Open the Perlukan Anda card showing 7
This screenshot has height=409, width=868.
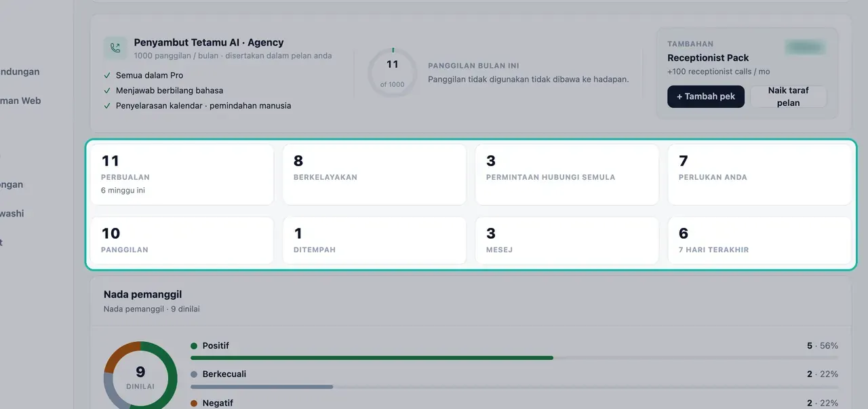[x=759, y=174]
